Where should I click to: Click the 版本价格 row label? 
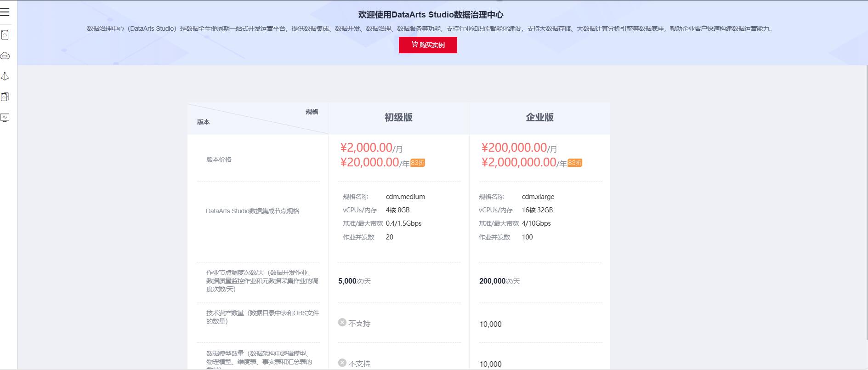[219, 159]
